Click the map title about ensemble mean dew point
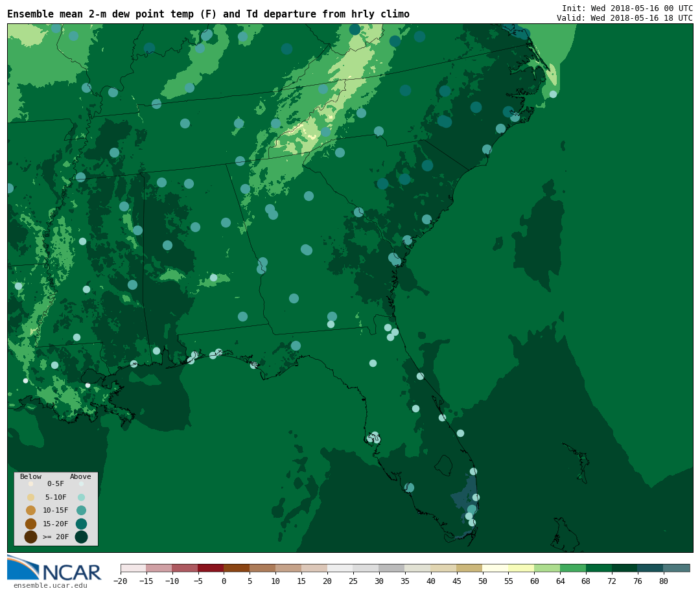700x593 pixels. point(208,14)
